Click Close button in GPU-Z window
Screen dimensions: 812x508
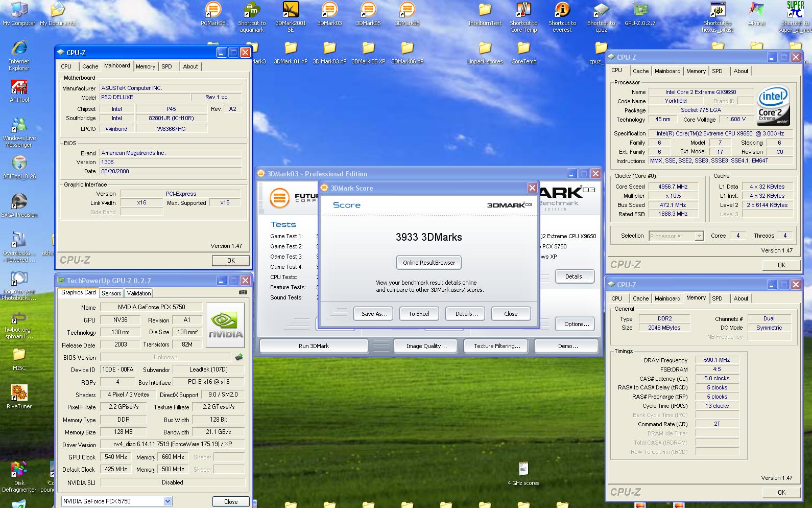coord(231,502)
